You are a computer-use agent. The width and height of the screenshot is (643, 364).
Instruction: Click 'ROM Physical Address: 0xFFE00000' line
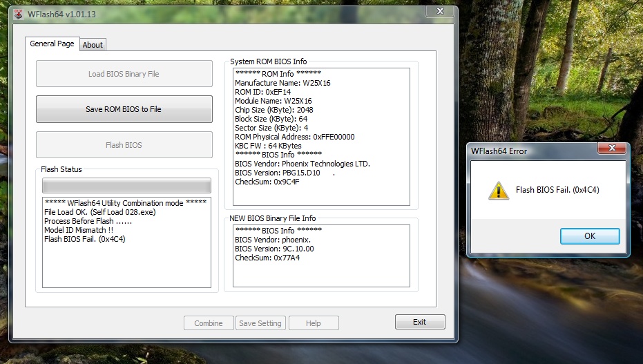pyautogui.click(x=295, y=137)
